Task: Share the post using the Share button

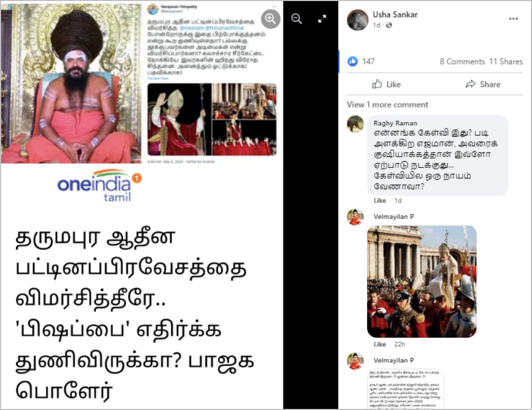Action: click(483, 84)
